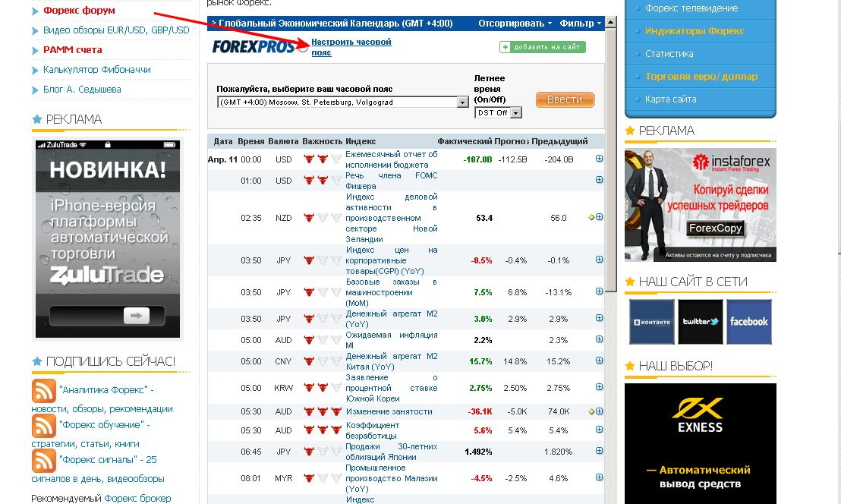Viewport: 841px width, 504px height.
Task: Open Торговля евро/доллар menu item
Action: coord(701,77)
